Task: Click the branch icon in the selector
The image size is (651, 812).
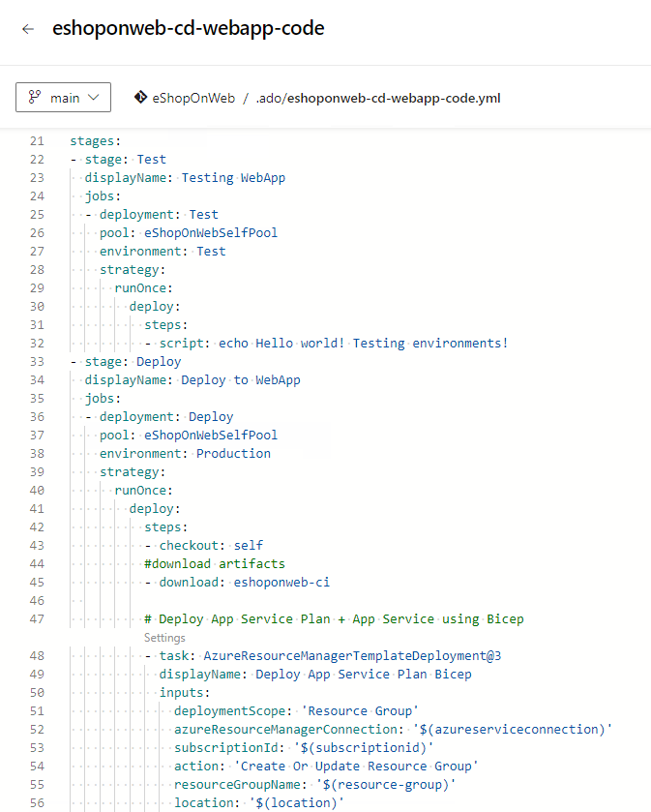Action: pos(35,97)
